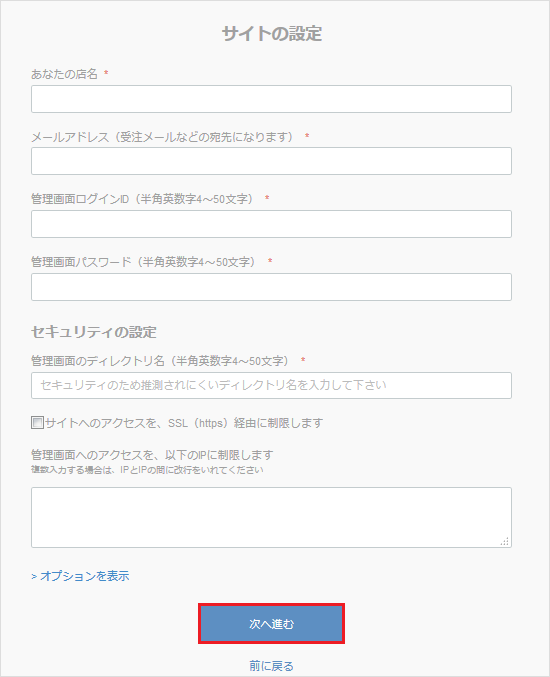Image resolution: width=550 pixels, height=677 pixels.
Task: Click the IP restriction textarea
Action: [x=271, y=518]
